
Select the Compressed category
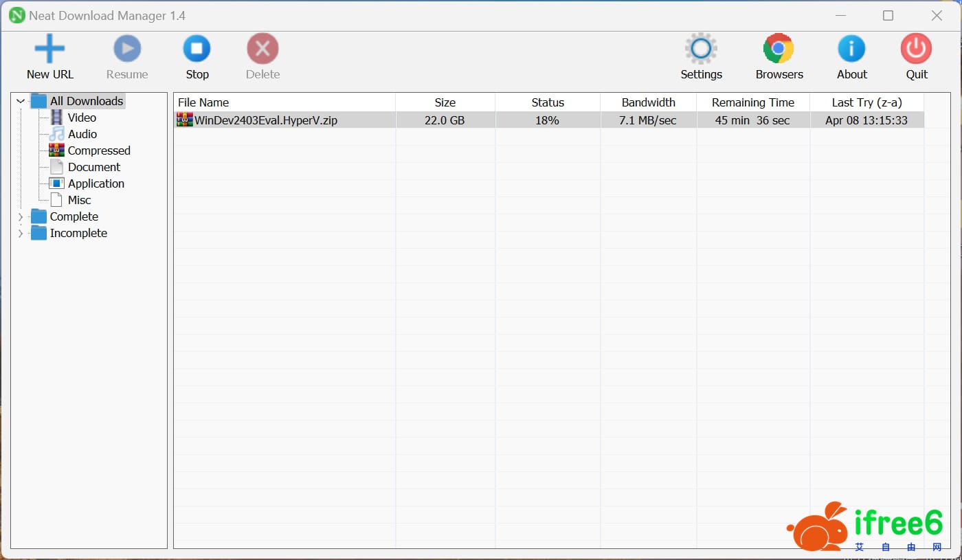[x=98, y=150]
